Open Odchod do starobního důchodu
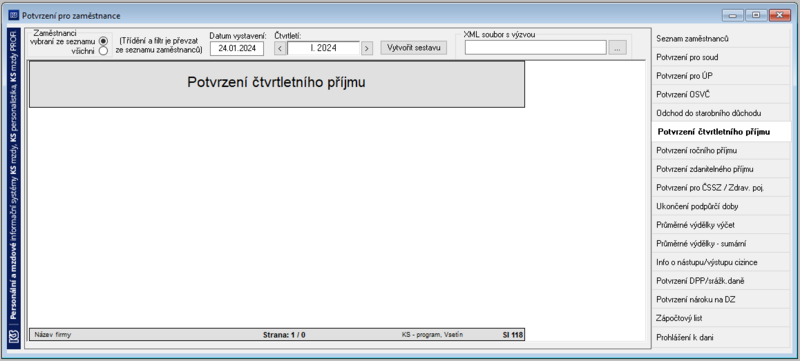Viewport: 800px width, 361px height. [720, 113]
